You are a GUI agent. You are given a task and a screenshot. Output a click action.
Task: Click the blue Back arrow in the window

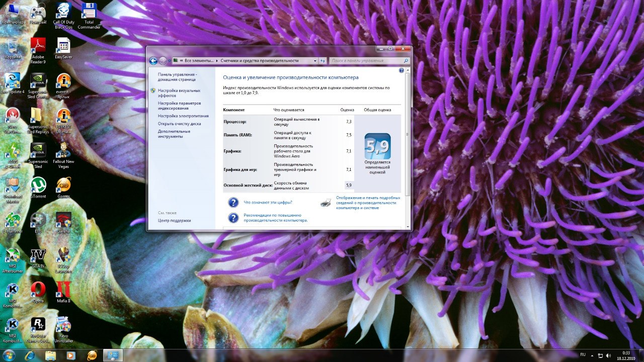(x=153, y=61)
